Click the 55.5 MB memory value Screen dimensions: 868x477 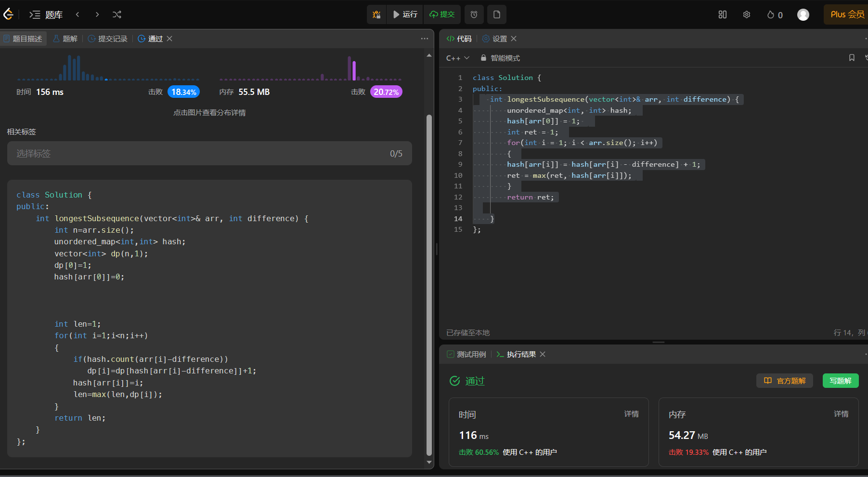click(254, 92)
